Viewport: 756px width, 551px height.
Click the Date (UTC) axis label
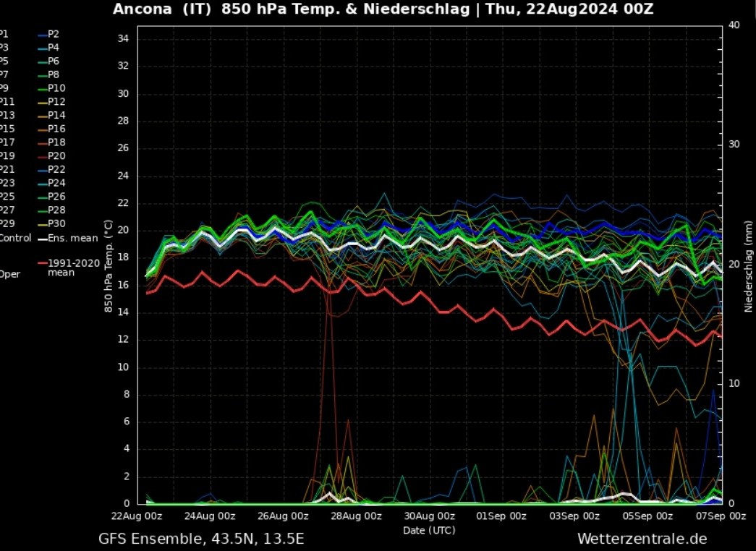pos(429,530)
